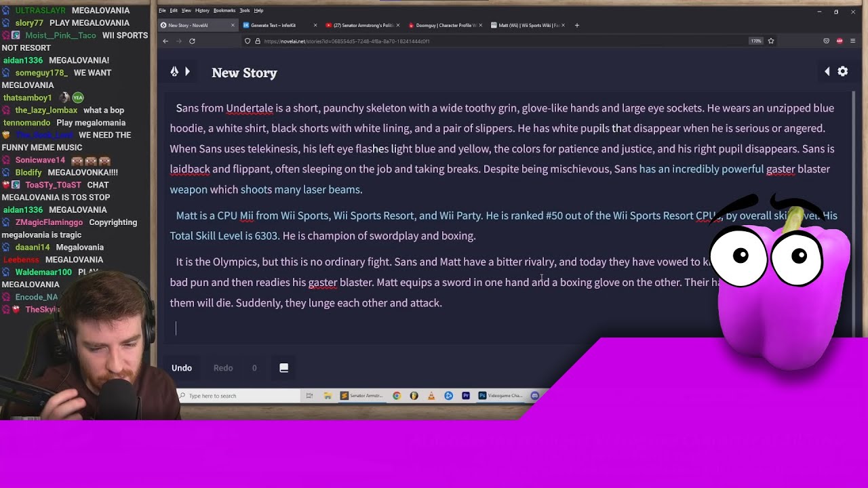This screenshot has height=488, width=868.
Task: Open the Sublime Text Senator Armstrong window
Action: point(362,396)
